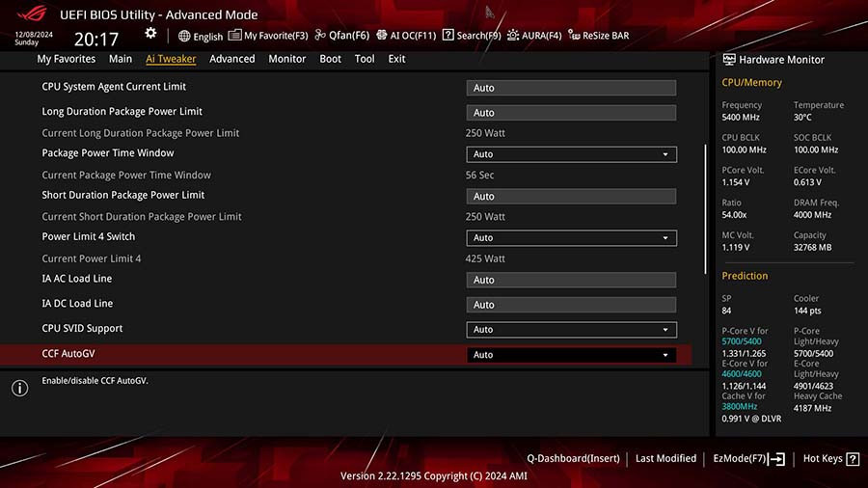Viewport: 868px width, 488px height.
Task: Launch Qfan(F6) control
Action: coord(349,36)
